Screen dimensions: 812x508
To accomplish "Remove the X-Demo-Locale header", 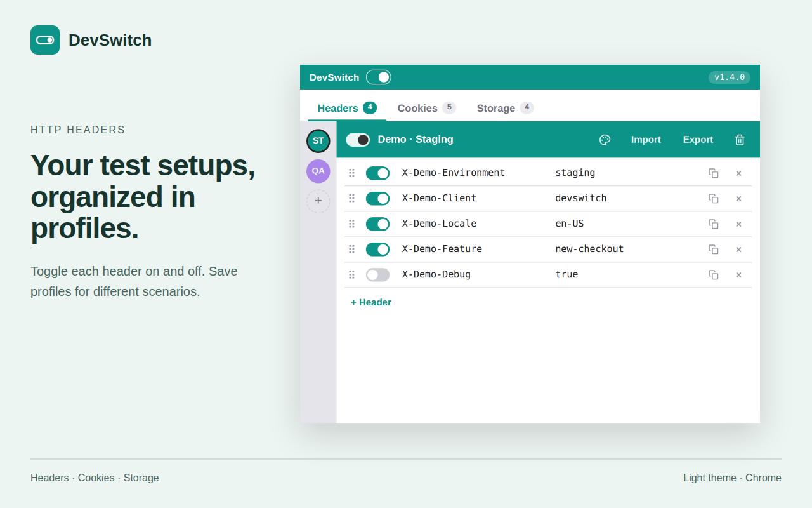I will pyautogui.click(x=738, y=224).
